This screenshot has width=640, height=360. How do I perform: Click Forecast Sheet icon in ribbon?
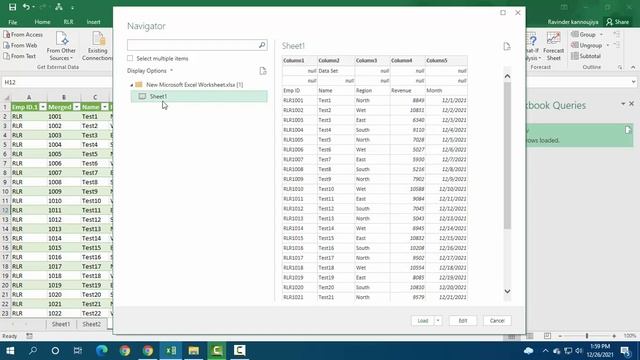click(x=553, y=39)
